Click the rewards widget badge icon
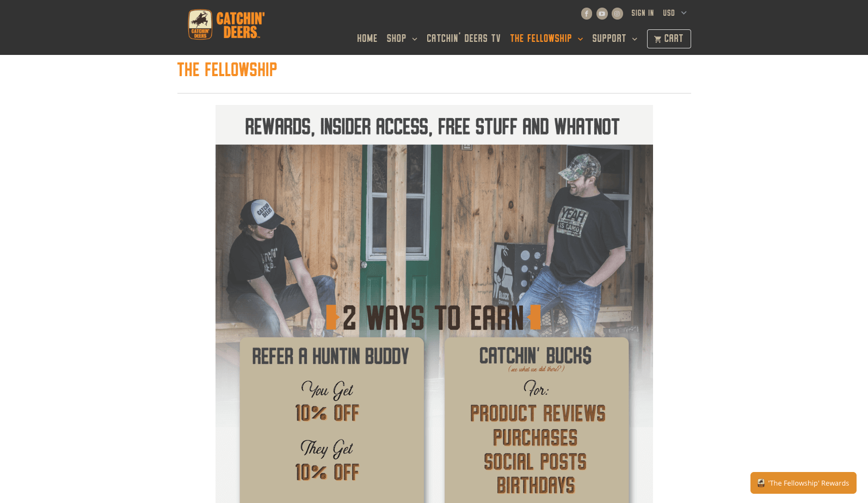The height and width of the screenshot is (503, 868). coord(761,483)
